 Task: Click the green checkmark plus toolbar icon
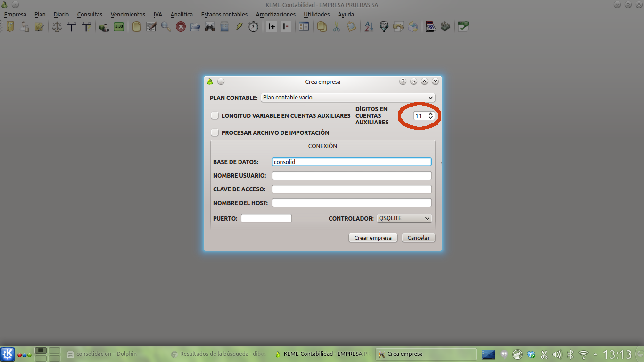pos(463,27)
